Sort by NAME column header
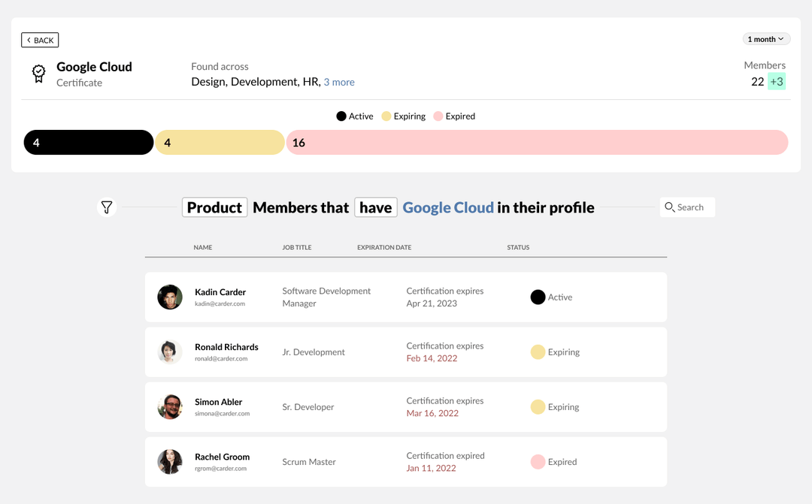The image size is (812, 504). point(202,247)
